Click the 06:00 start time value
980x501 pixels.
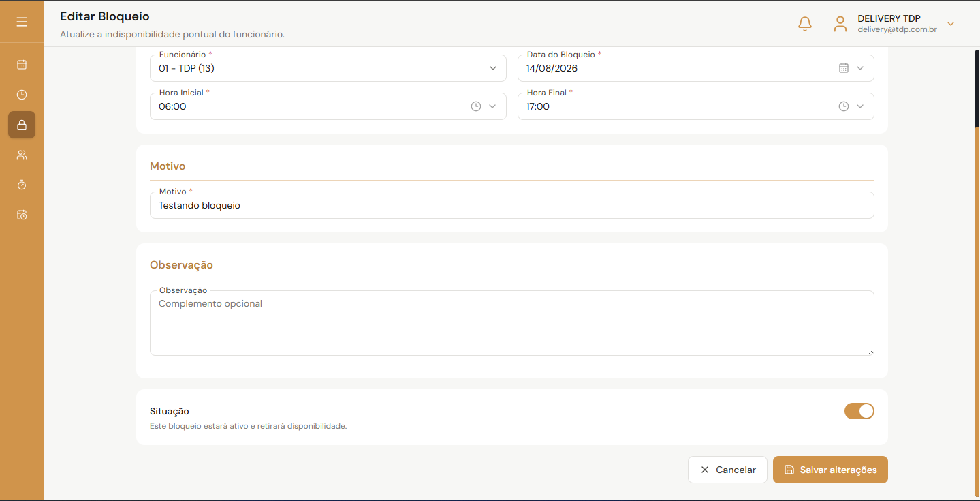tap(172, 106)
